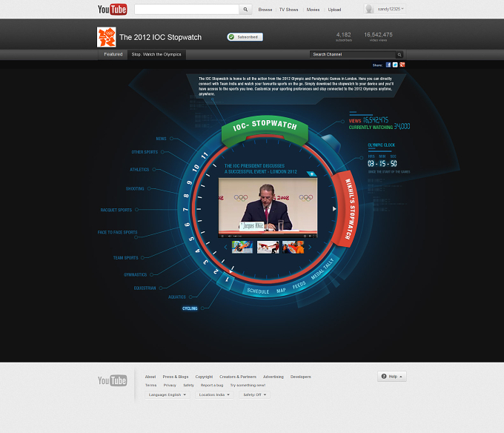This screenshot has height=433, width=504.
Task: Share the channel on Twitter
Action: (395, 65)
